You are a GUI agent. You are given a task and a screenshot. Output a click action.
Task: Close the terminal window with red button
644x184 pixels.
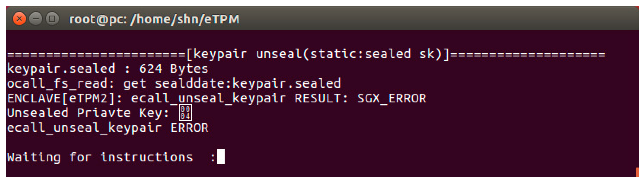pos(19,19)
